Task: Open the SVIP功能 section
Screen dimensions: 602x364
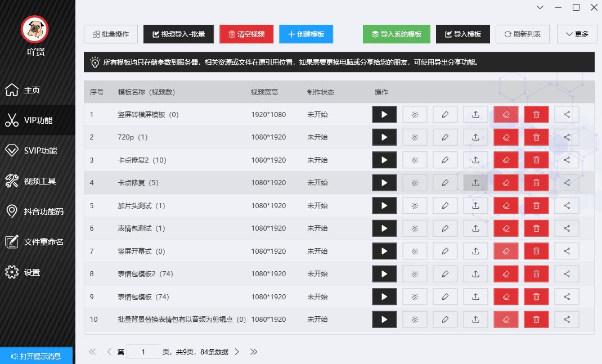Action: pyautogui.click(x=38, y=151)
